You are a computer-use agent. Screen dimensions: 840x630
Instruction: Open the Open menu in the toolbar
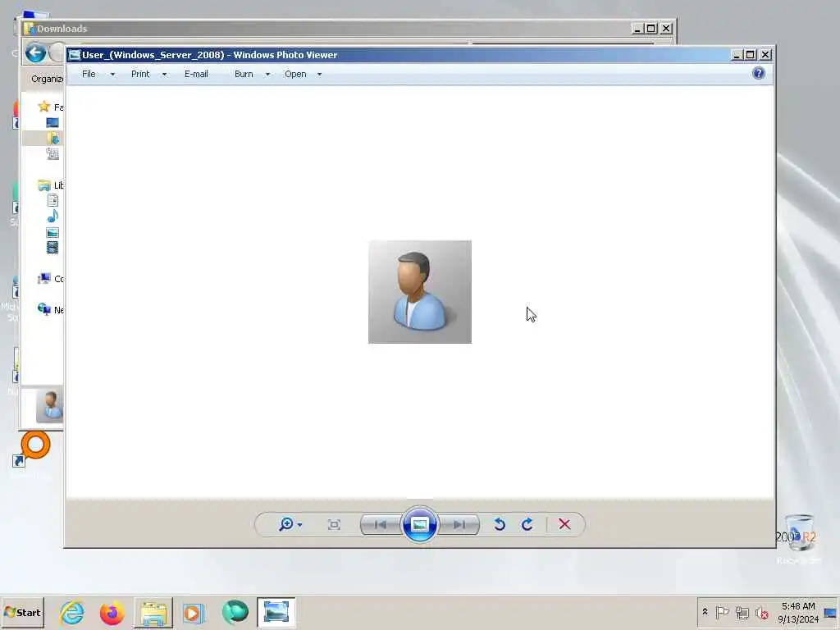[x=295, y=74]
